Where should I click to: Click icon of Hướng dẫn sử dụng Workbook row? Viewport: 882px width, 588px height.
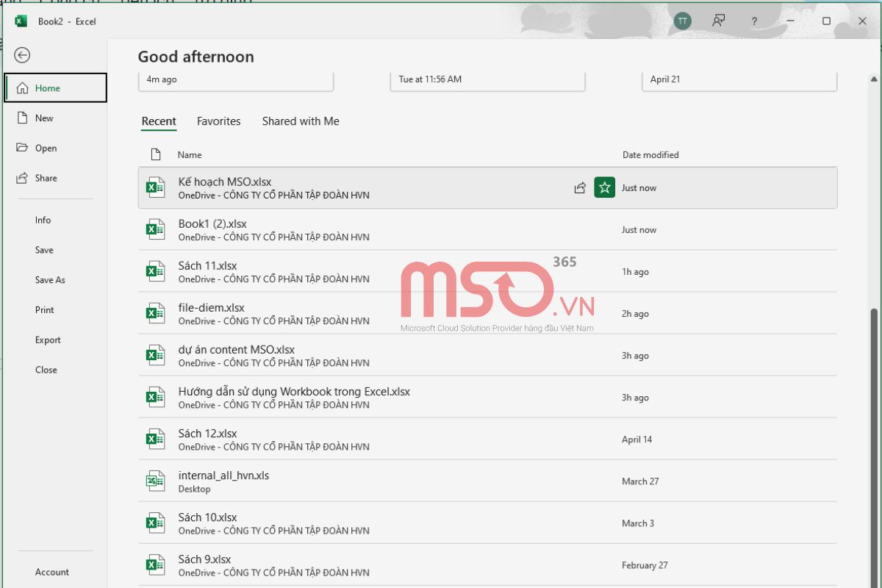[x=154, y=397]
